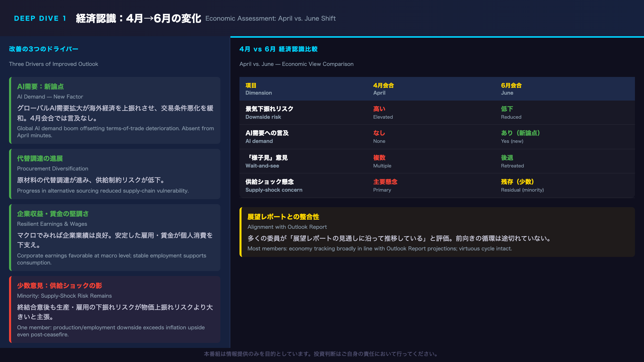Click row label '景気下振れリスク'

(x=269, y=109)
